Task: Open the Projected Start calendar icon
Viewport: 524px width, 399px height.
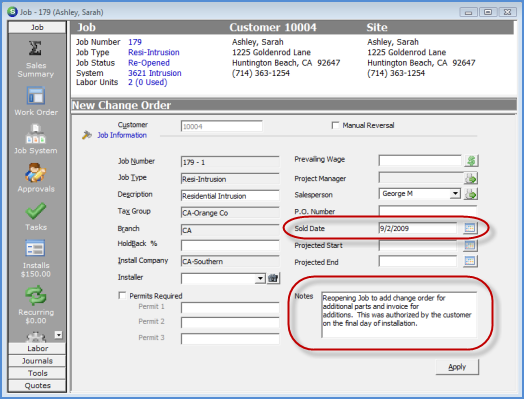Action: [x=470, y=245]
